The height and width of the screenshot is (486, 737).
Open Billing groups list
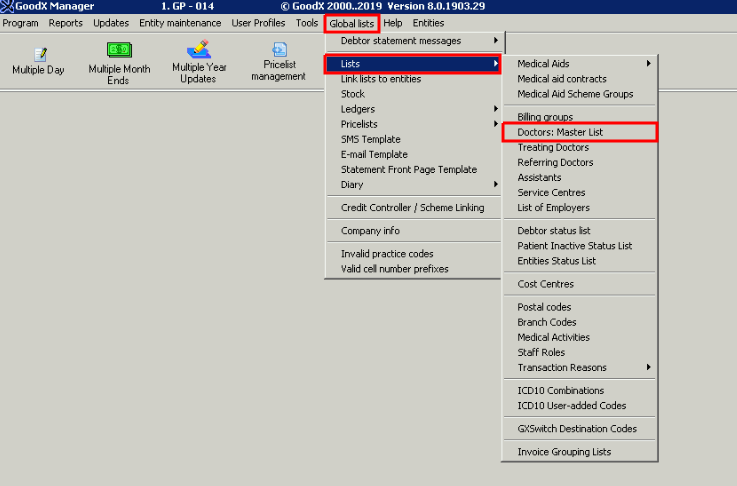tap(580, 117)
